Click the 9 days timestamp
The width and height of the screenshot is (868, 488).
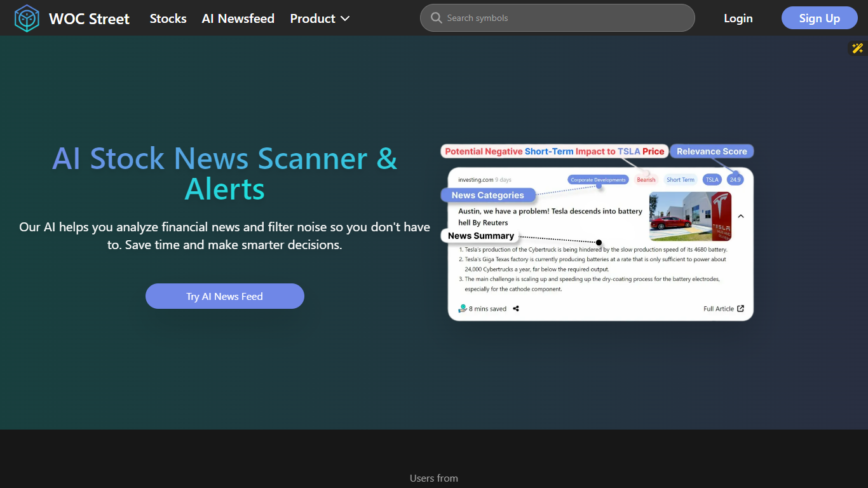503,180
